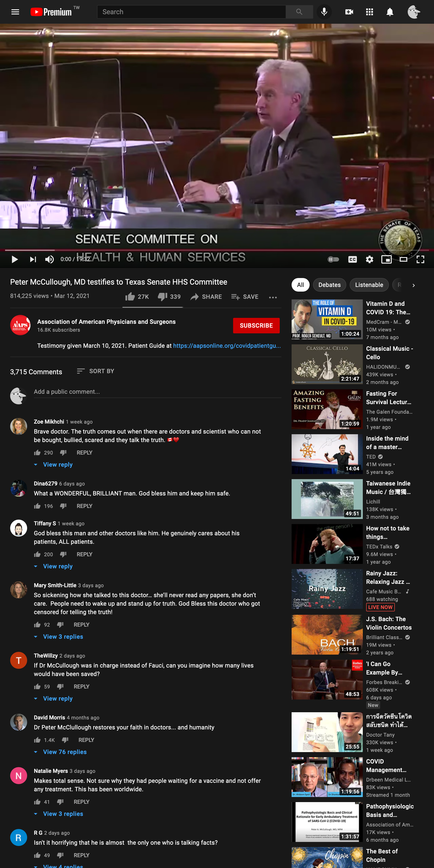
Task: Expand View 3 replies under Mary Smith-Little
Action: pyautogui.click(x=63, y=637)
